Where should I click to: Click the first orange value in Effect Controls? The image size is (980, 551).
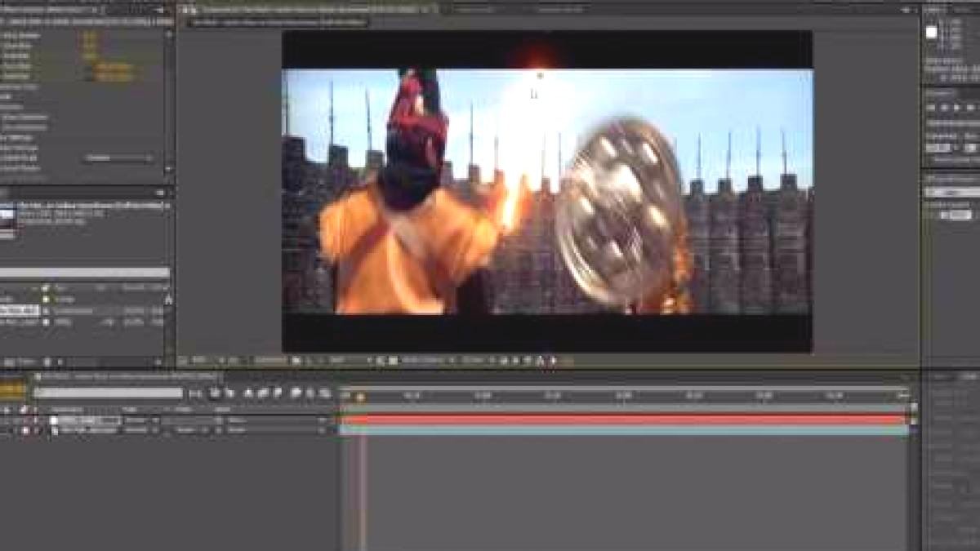click(90, 36)
